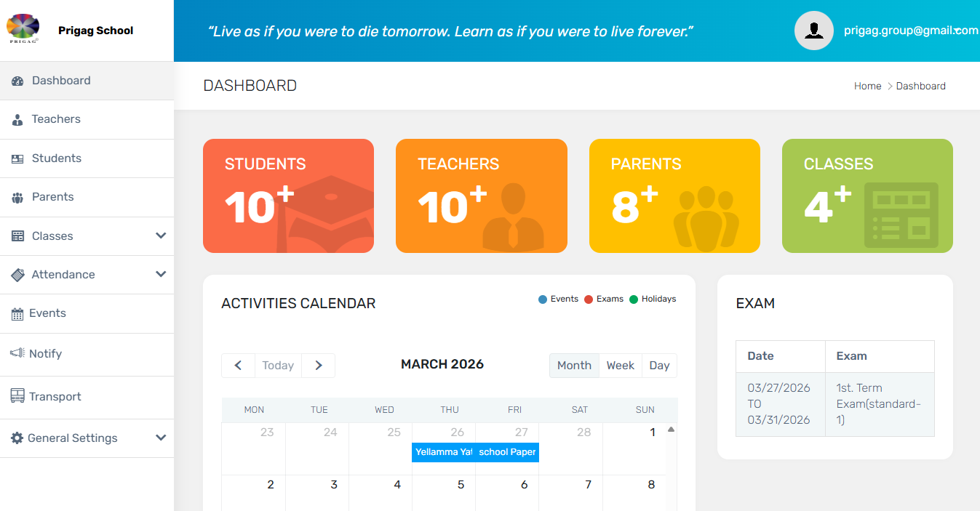Expand the Classes submenu chevron
980x511 pixels.
[x=161, y=236]
